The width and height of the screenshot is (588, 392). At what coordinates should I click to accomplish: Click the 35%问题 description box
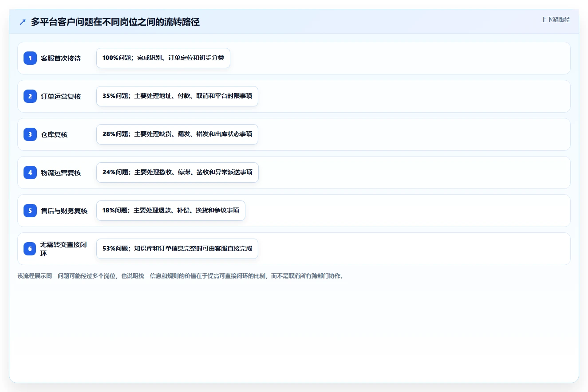(177, 96)
